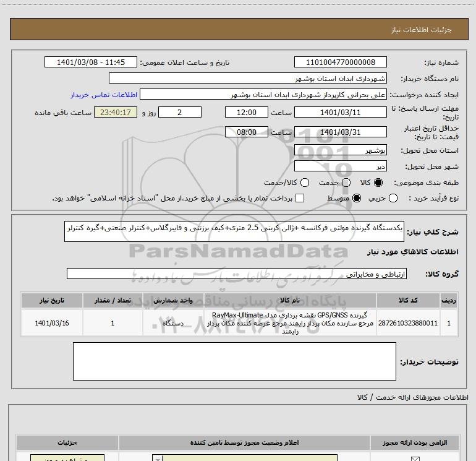Click product name cell RayMax-Ultimate
The image size is (476, 461).
[290, 323]
